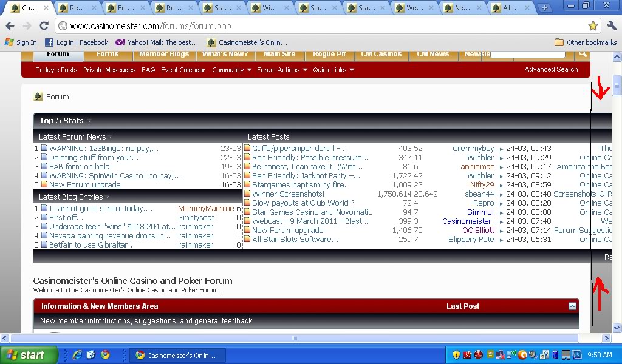Open the What's New? tab
Image resolution: width=622 pixels, height=364 pixels.
[x=225, y=55]
